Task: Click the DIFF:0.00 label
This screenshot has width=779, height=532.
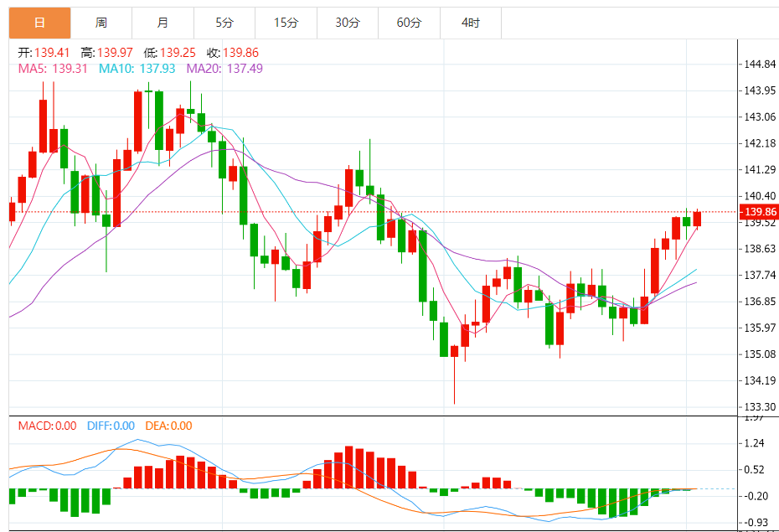Action: click(111, 426)
